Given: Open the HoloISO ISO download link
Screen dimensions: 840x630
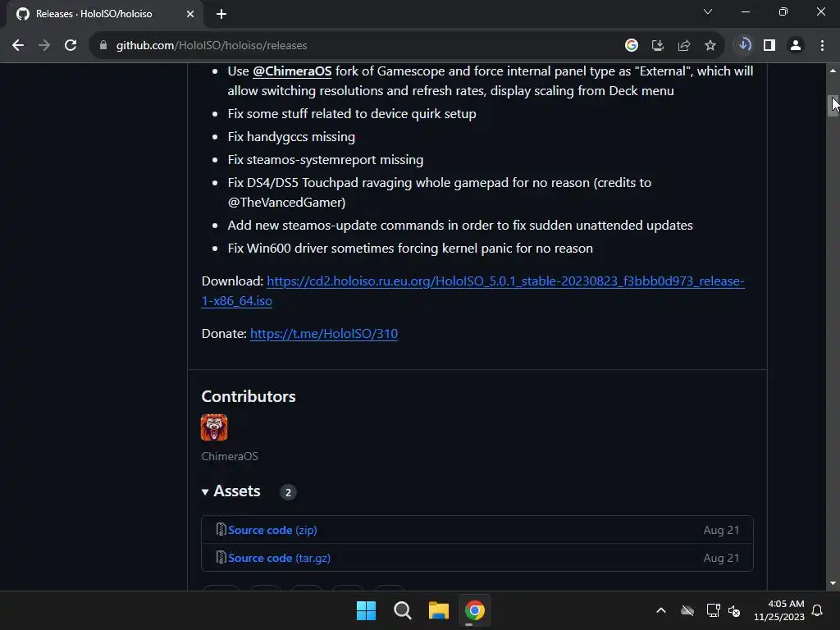Looking at the screenshot, I should pyautogui.click(x=473, y=291).
